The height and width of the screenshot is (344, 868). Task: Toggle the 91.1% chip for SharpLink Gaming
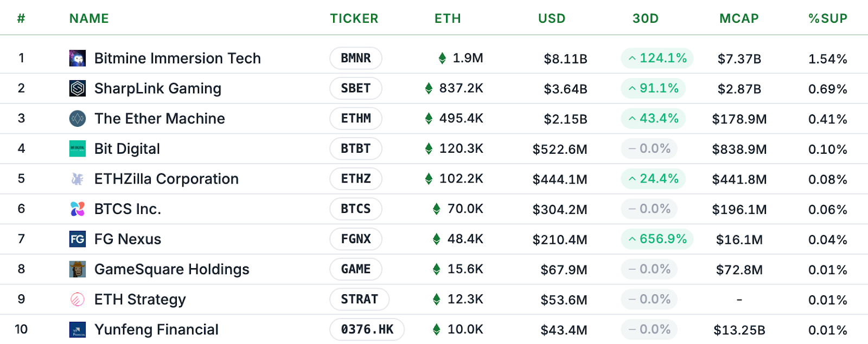coord(654,88)
